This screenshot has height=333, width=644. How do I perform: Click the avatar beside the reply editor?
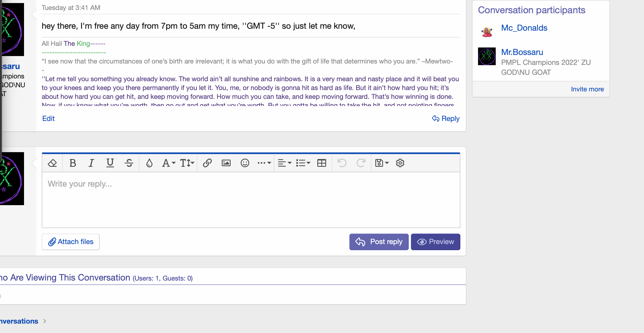(12, 179)
